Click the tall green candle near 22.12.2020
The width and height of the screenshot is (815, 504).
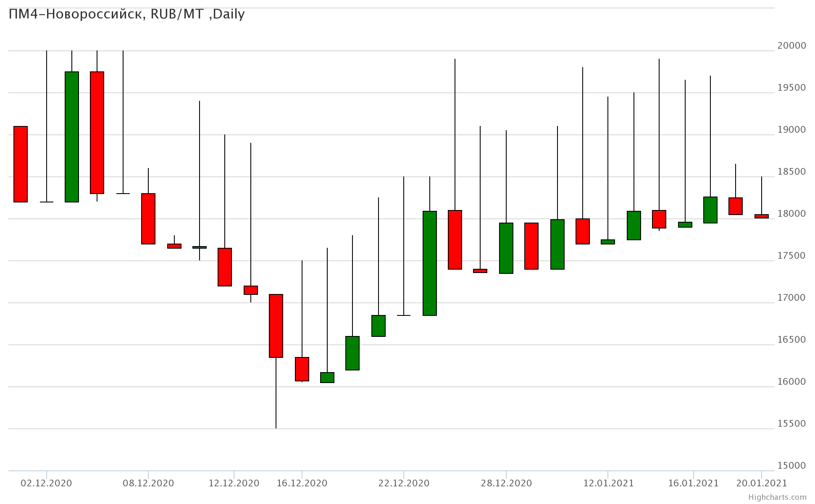pyautogui.click(x=429, y=263)
